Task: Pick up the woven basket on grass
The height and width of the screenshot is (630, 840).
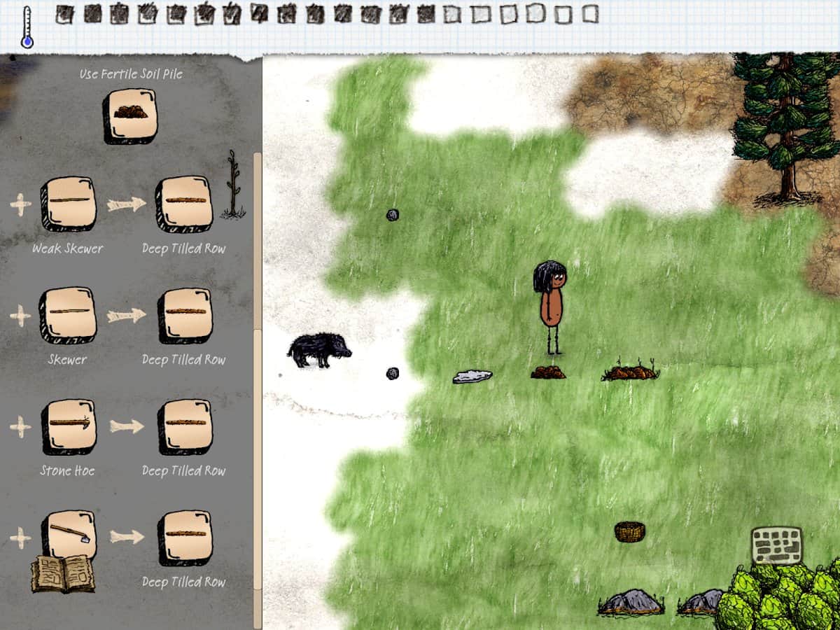Action: point(630,531)
